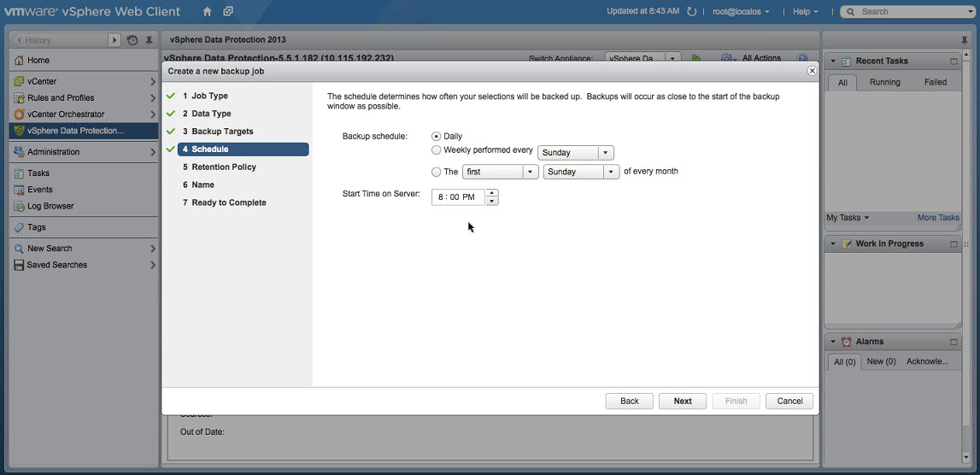The image size is (980, 475).
Task: Open Tasks in the navigator
Action: (x=38, y=173)
